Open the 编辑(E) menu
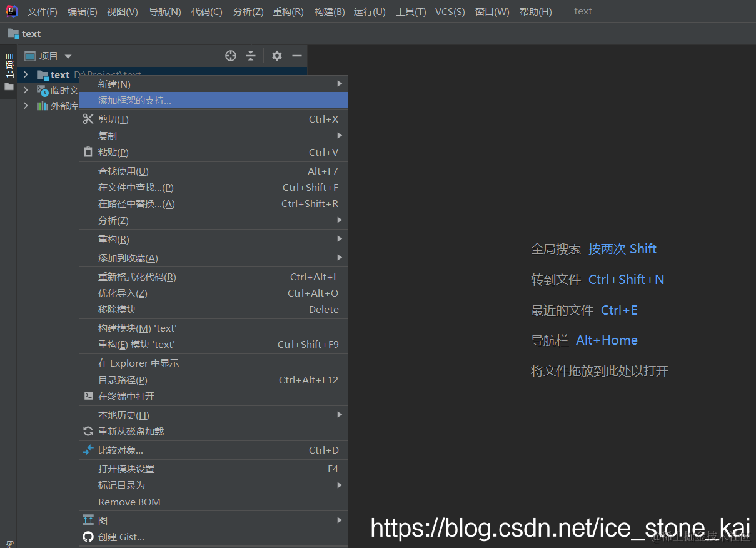756x548 pixels. [x=83, y=11]
